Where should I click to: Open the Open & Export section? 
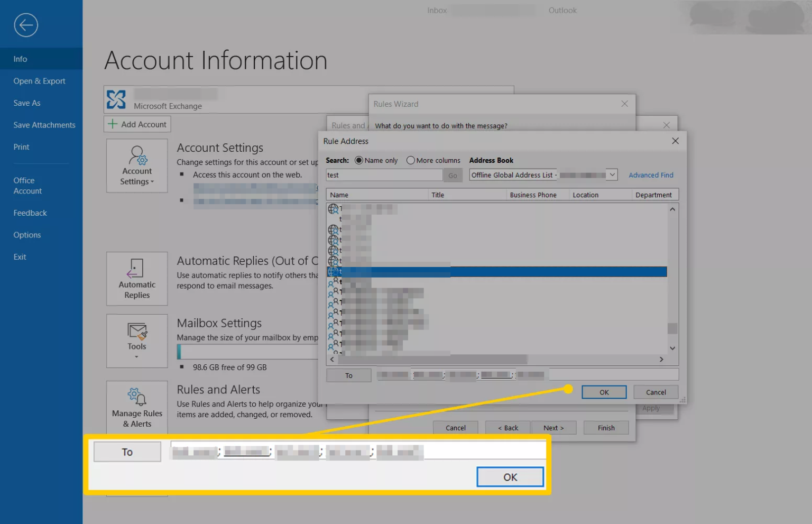click(40, 81)
